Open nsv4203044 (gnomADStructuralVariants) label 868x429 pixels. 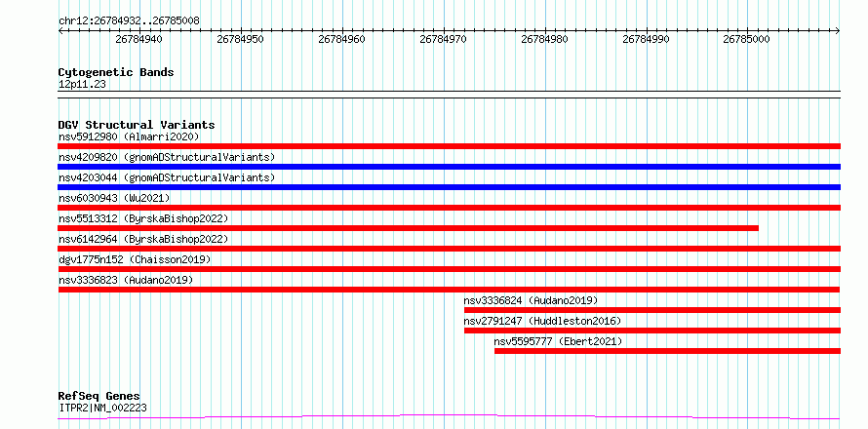coord(167,177)
